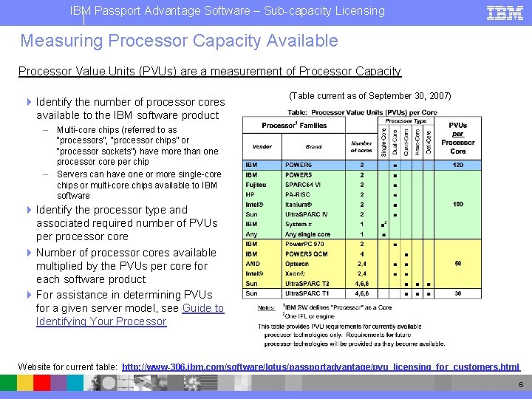Click the yellow color block in footer
This screenshot has width=532, height=399.
pyautogui.click(x=25, y=383)
